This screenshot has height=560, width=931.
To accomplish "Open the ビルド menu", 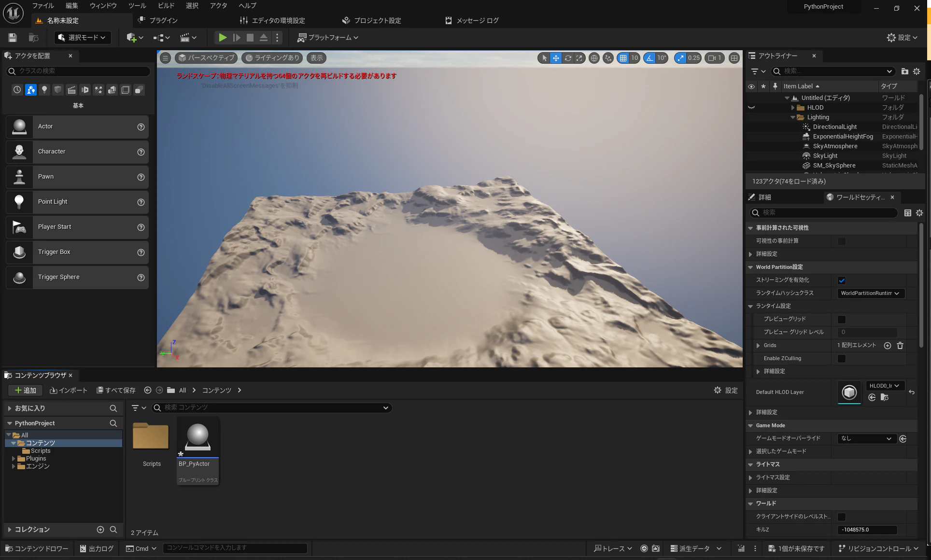I will (166, 6).
